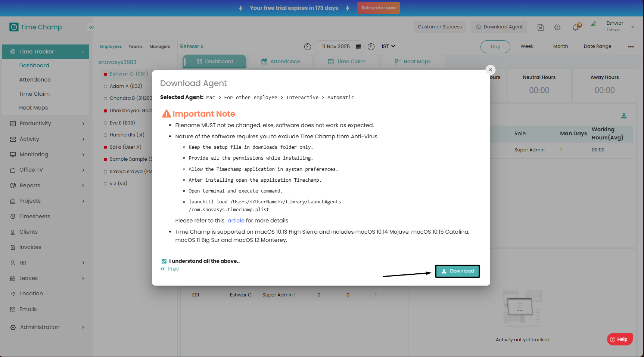Image resolution: width=644 pixels, height=357 pixels.
Task: Click the Invoices sidebar icon
Action: [13, 247]
